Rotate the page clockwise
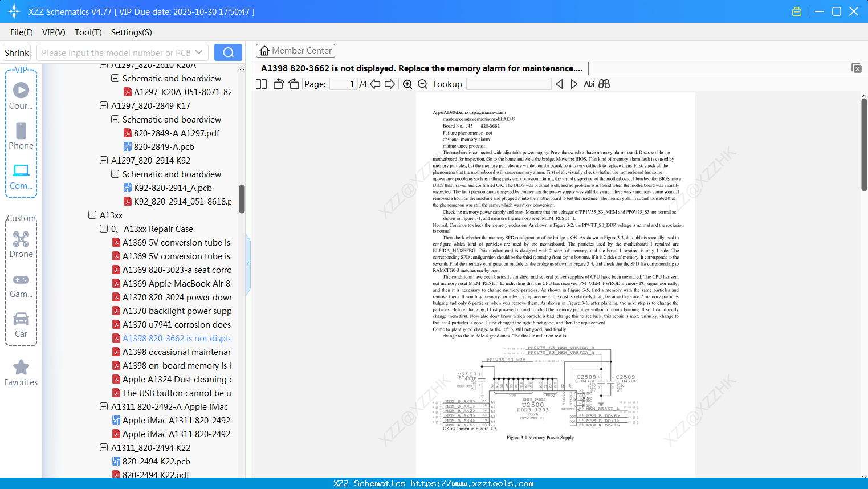The height and width of the screenshot is (489, 868). pyautogui.click(x=294, y=84)
